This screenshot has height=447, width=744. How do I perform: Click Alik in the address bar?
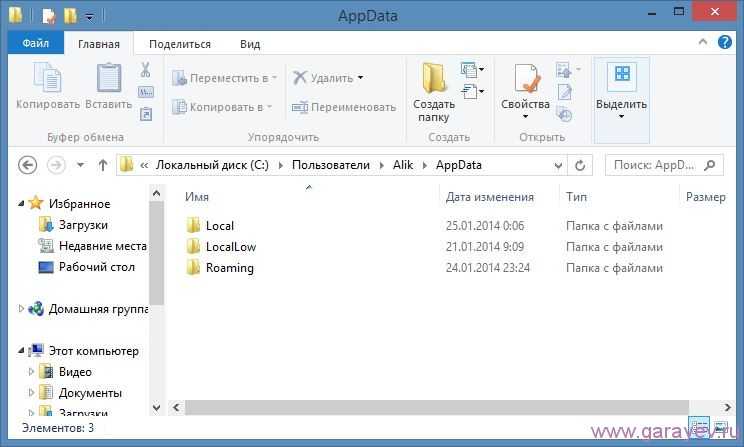pos(403,165)
